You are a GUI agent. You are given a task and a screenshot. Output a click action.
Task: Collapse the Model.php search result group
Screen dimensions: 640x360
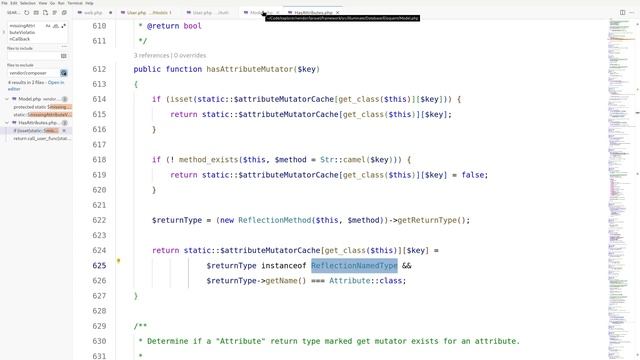click(x=7, y=99)
